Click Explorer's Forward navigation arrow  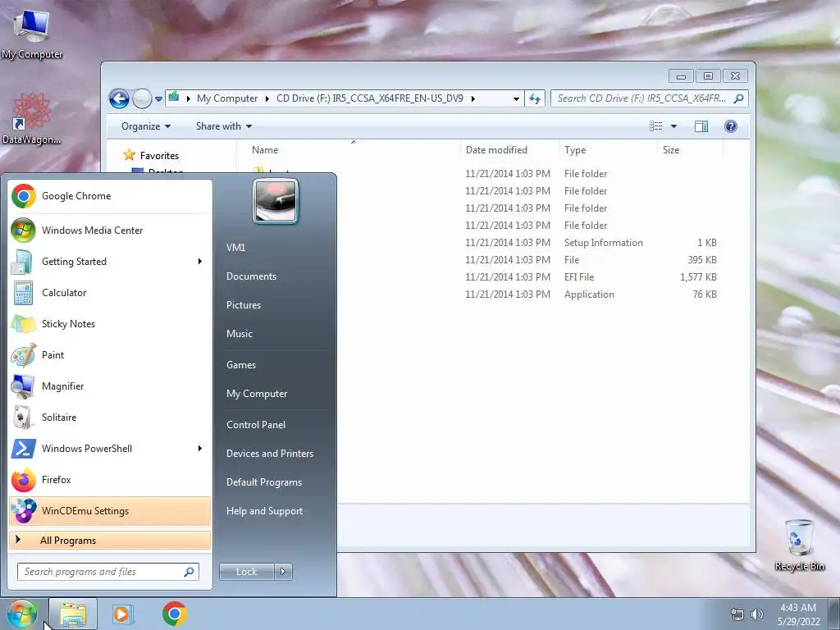point(142,98)
